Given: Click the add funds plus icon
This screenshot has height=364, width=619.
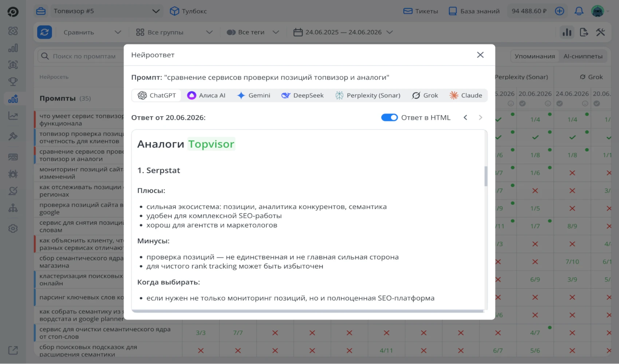Looking at the screenshot, I should (560, 11).
